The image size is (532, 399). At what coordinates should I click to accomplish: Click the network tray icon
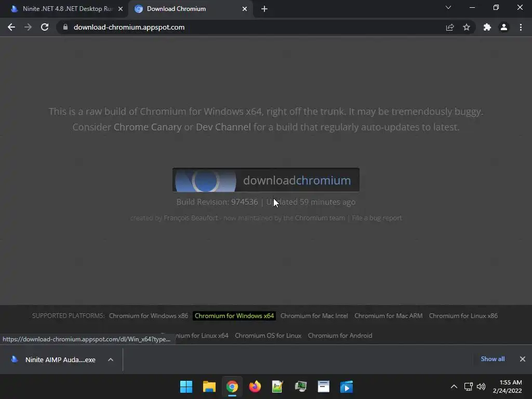469,387
